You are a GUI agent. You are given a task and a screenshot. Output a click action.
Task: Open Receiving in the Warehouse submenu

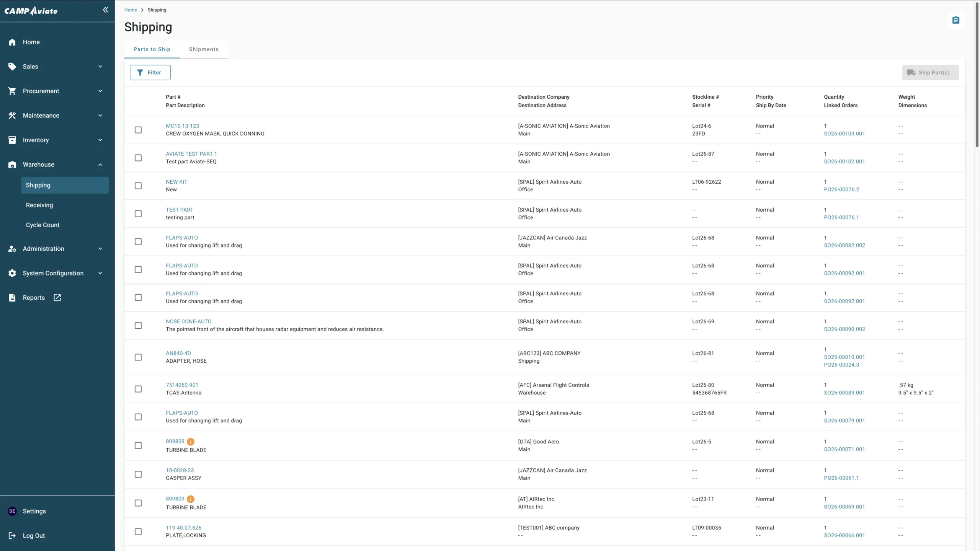pyautogui.click(x=39, y=205)
